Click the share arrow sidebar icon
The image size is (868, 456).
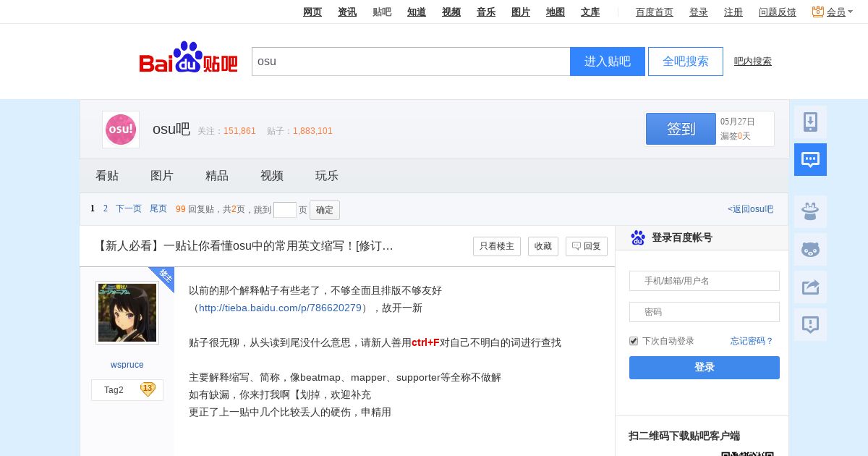810,287
